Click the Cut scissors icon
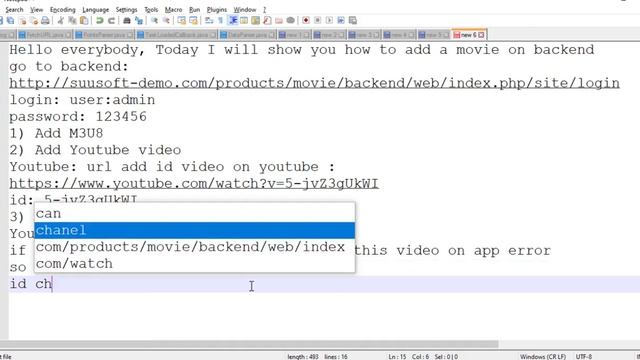The image size is (640, 360). [60, 20]
